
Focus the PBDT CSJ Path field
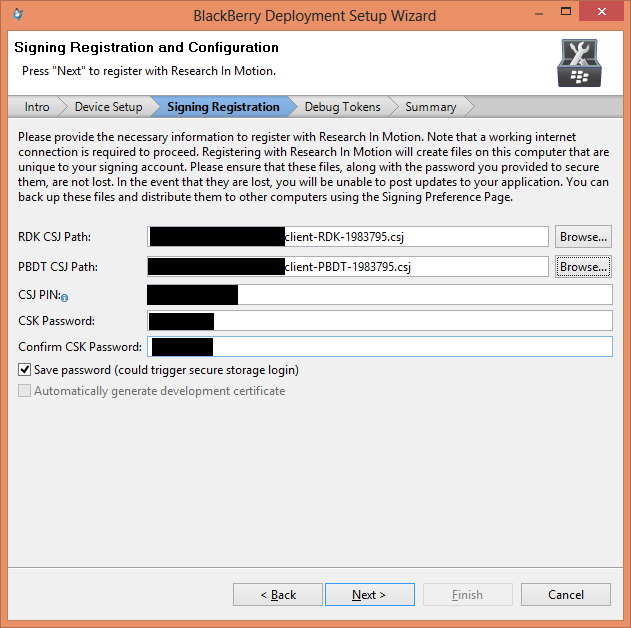pos(348,267)
